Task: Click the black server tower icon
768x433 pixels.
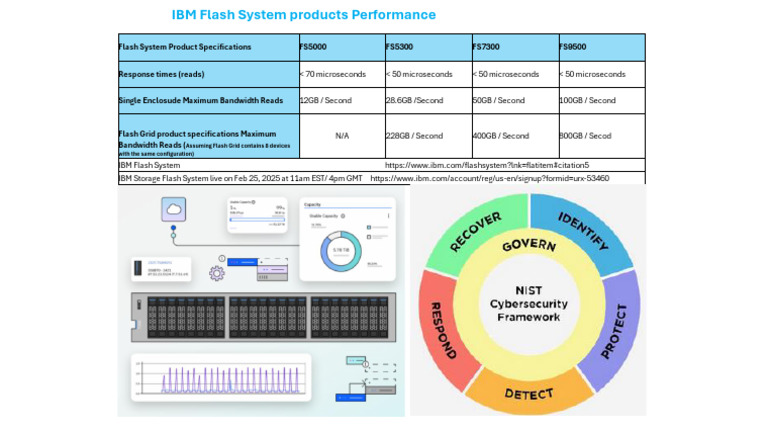Action: (138, 268)
